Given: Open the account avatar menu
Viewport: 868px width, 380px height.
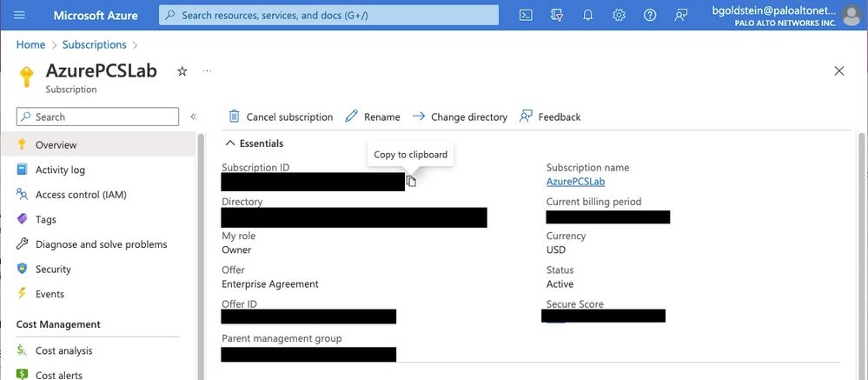Looking at the screenshot, I should pos(851,15).
